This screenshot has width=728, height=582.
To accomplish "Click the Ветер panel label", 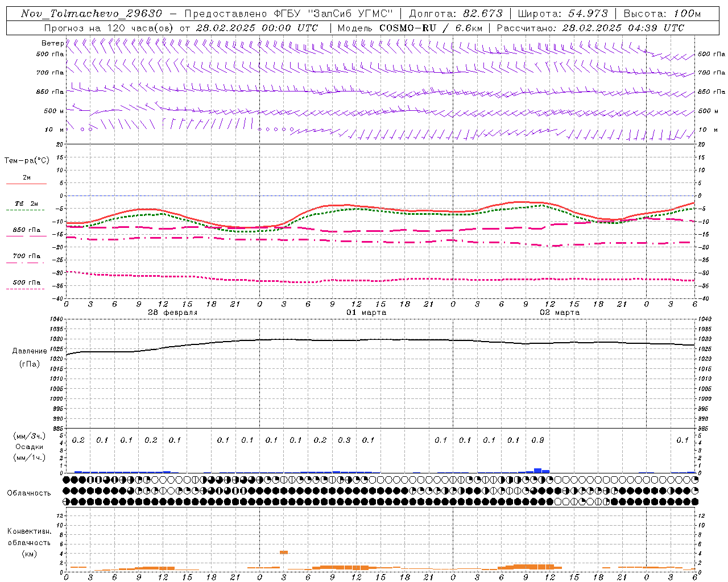I will pos(53,43).
